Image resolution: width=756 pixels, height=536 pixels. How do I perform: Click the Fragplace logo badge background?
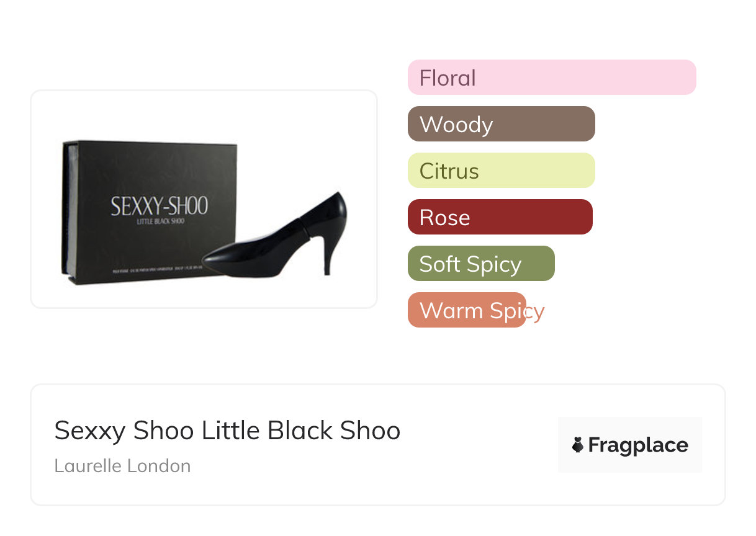click(x=629, y=425)
